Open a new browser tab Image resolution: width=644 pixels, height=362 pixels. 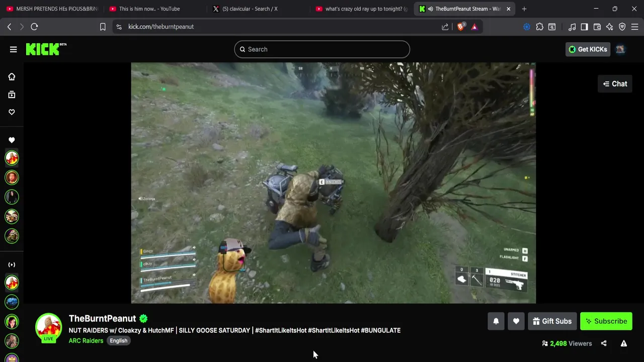click(524, 9)
